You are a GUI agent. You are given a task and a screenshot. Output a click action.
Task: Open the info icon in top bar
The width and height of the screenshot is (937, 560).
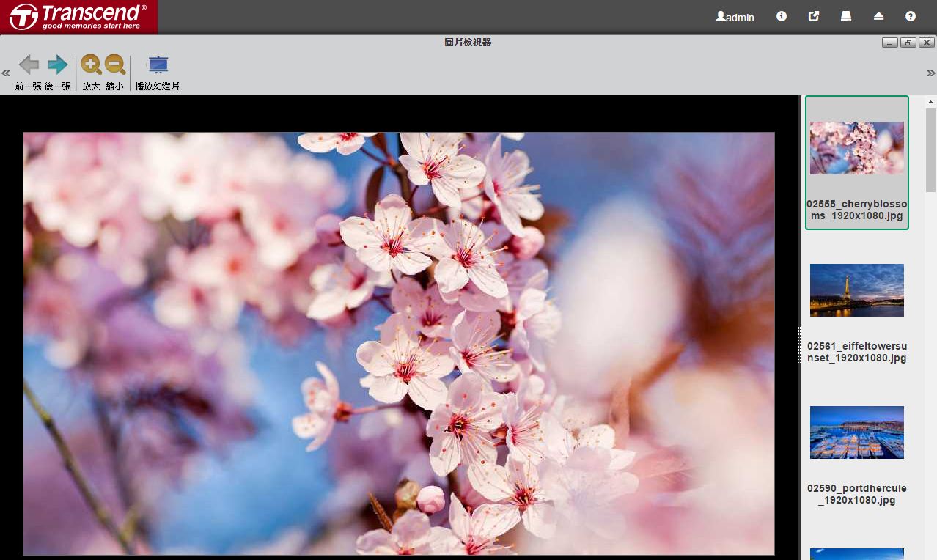(x=782, y=16)
